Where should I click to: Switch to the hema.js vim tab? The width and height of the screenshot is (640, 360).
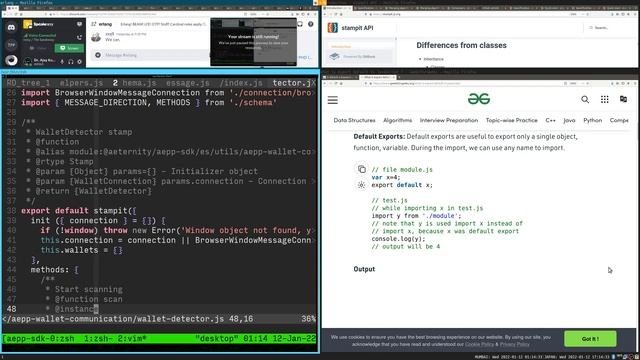click(x=139, y=83)
